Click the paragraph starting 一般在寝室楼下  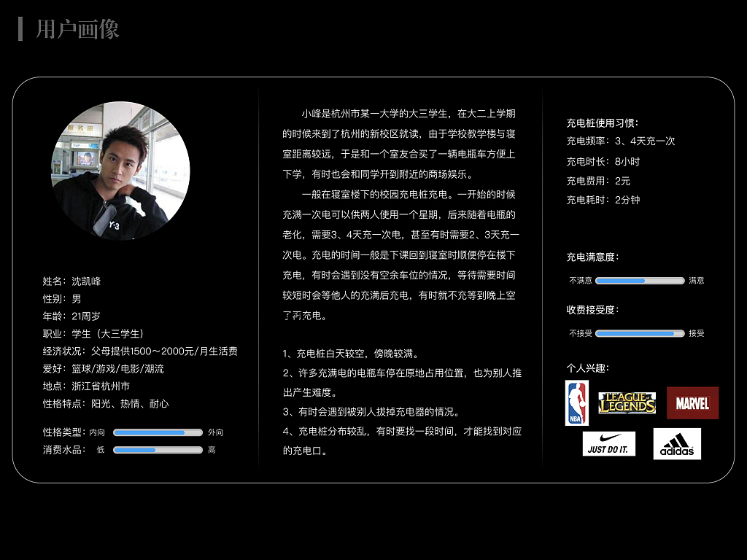[400, 255]
